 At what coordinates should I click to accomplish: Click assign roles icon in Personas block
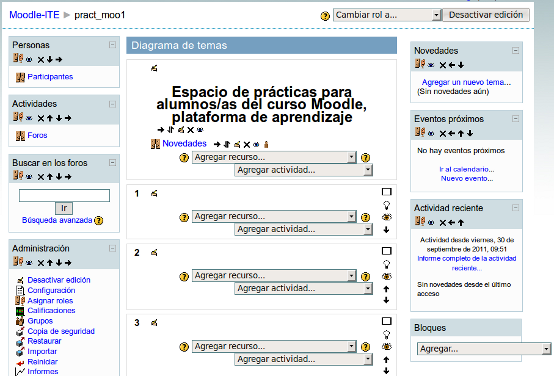pyautogui.click(x=18, y=58)
